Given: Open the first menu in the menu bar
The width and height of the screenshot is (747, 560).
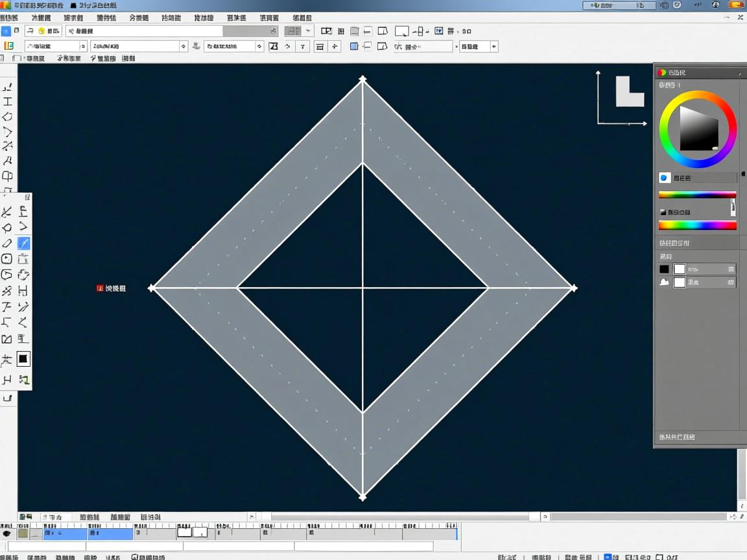Looking at the screenshot, I should coord(8,18).
